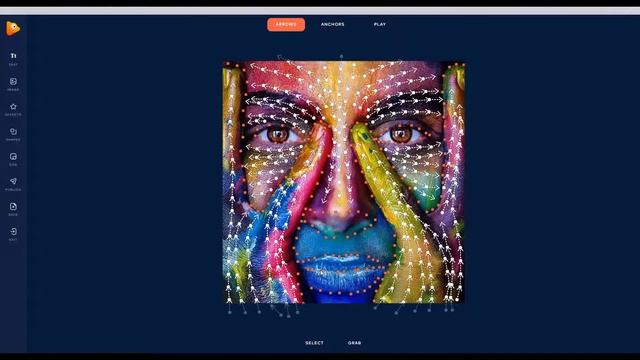The width and height of the screenshot is (640, 360).
Task: Choose the Select mode button
Action: 314,343
